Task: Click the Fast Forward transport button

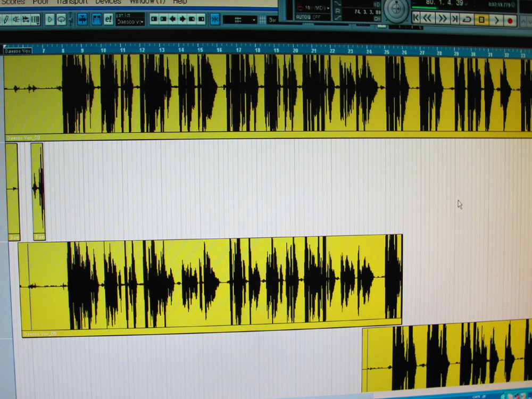Action: pos(443,19)
